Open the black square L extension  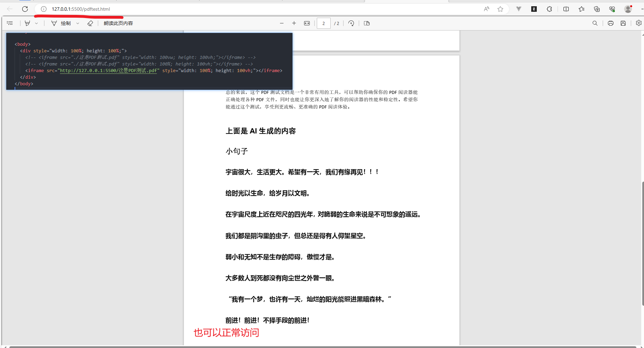534,9
